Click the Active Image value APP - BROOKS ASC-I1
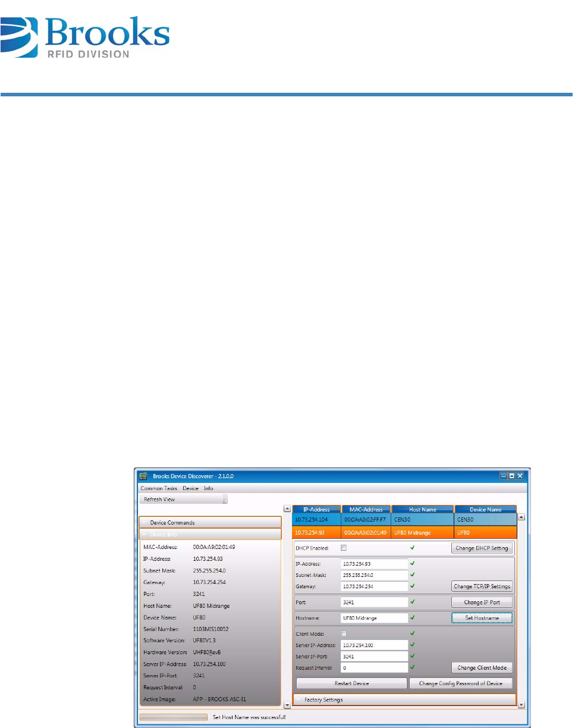575x728 pixels. (219, 699)
